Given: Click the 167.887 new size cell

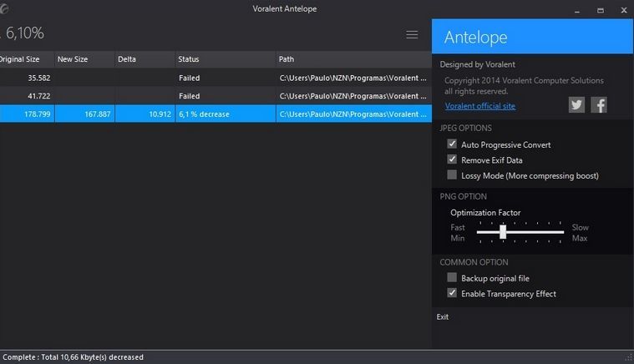Looking at the screenshot, I should pos(84,114).
